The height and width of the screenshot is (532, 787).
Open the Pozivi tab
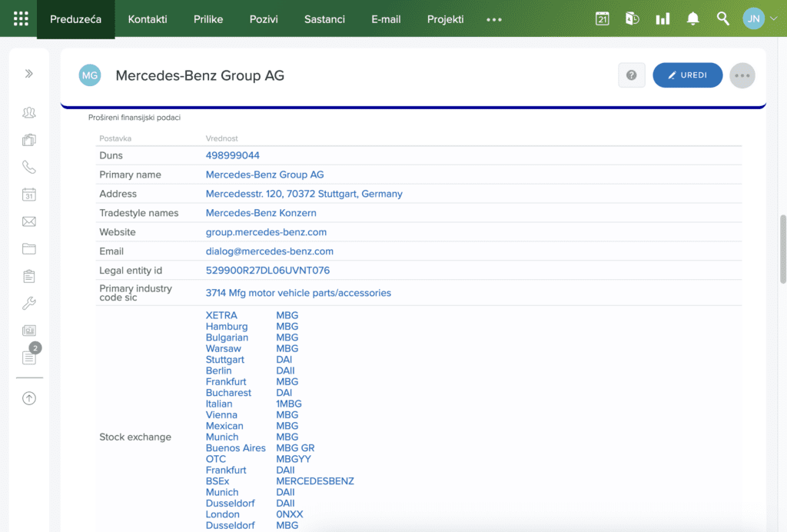click(x=264, y=19)
